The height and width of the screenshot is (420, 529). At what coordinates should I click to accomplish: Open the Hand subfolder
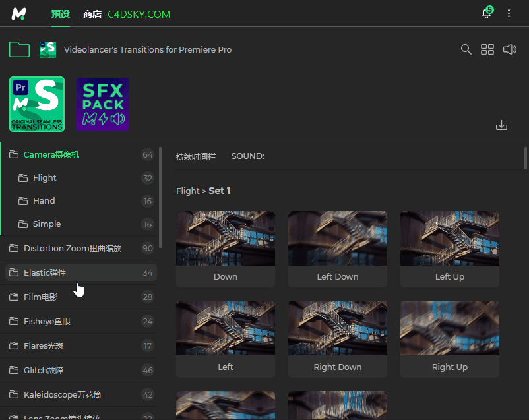(84, 201)
